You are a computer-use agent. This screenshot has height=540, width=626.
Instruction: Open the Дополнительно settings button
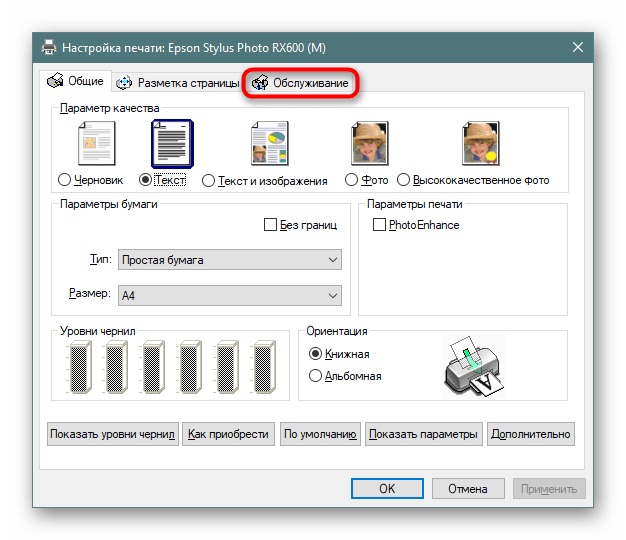531,434
